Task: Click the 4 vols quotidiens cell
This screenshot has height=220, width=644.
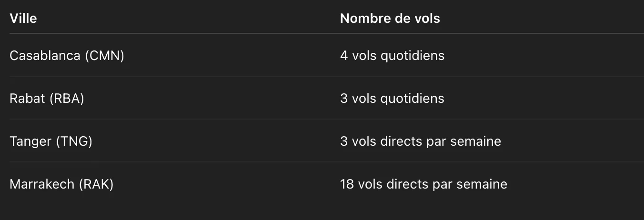Action: [392, 56]
